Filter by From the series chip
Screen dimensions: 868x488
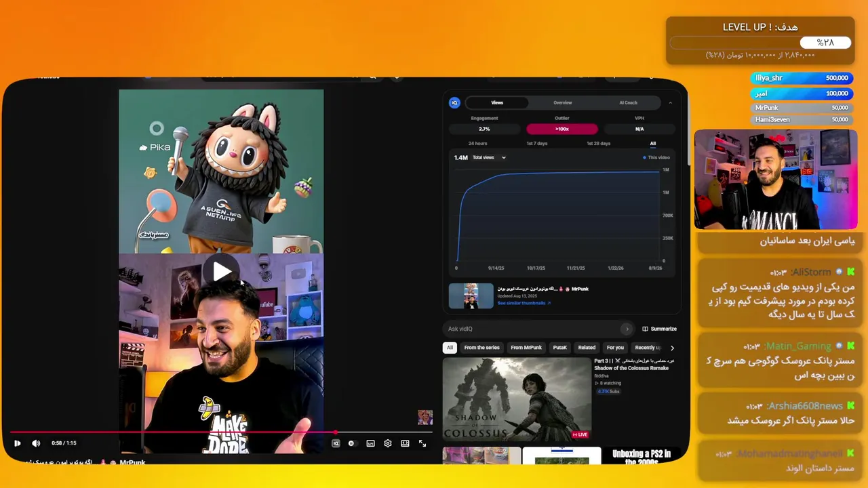click(x=482, y=348)
